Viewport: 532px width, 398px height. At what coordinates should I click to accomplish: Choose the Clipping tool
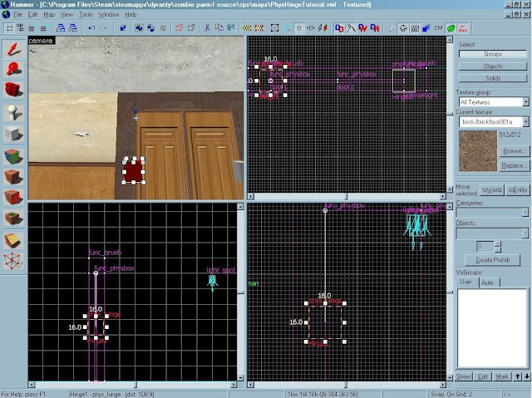pyautogui.click(x=13, y=240)
